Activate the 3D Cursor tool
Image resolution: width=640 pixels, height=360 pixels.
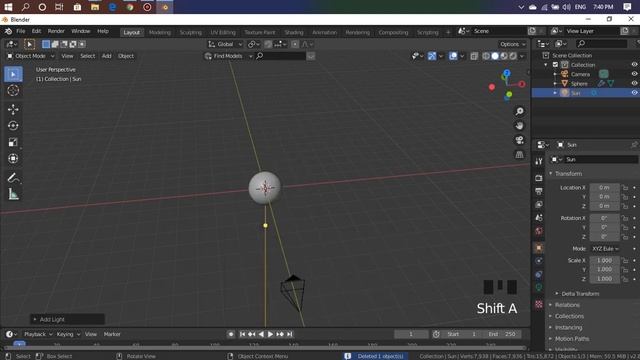tap(13, 91)
